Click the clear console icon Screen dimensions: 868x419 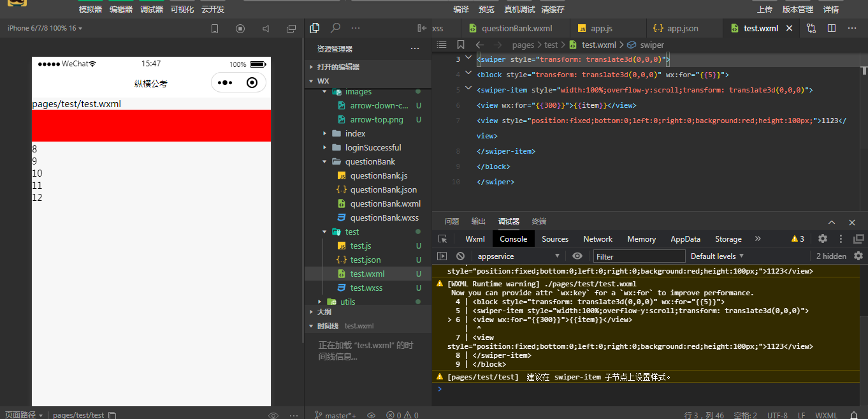coord(460,256)
